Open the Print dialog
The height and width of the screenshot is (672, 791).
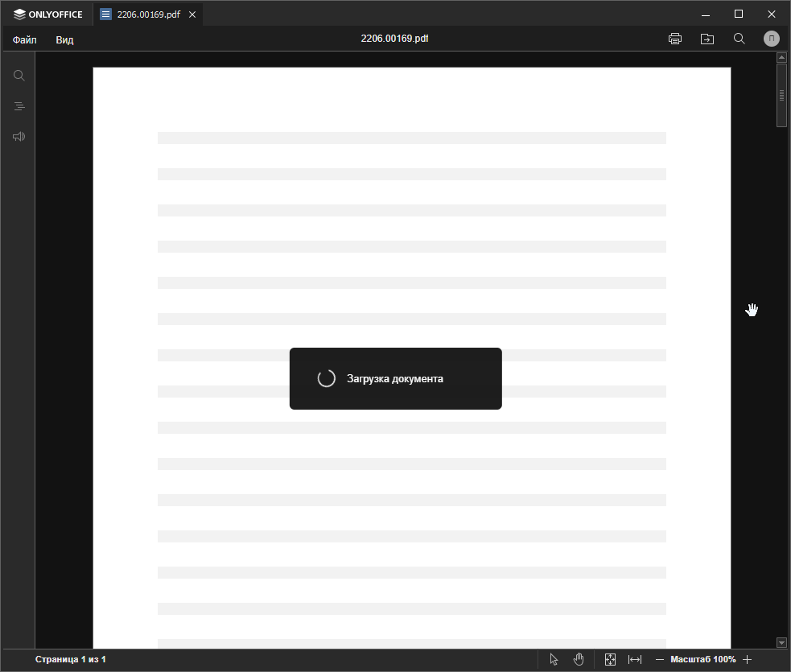coord(674,38)
